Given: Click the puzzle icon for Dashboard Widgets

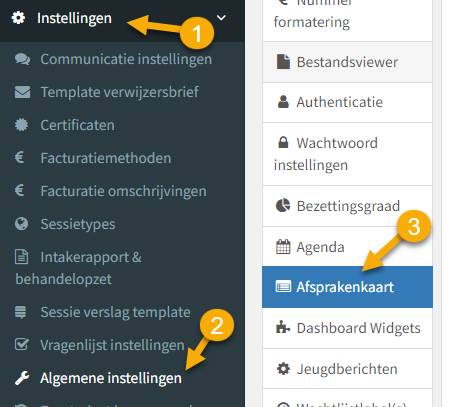Looking at the screenshot, I should coord(283,327).
